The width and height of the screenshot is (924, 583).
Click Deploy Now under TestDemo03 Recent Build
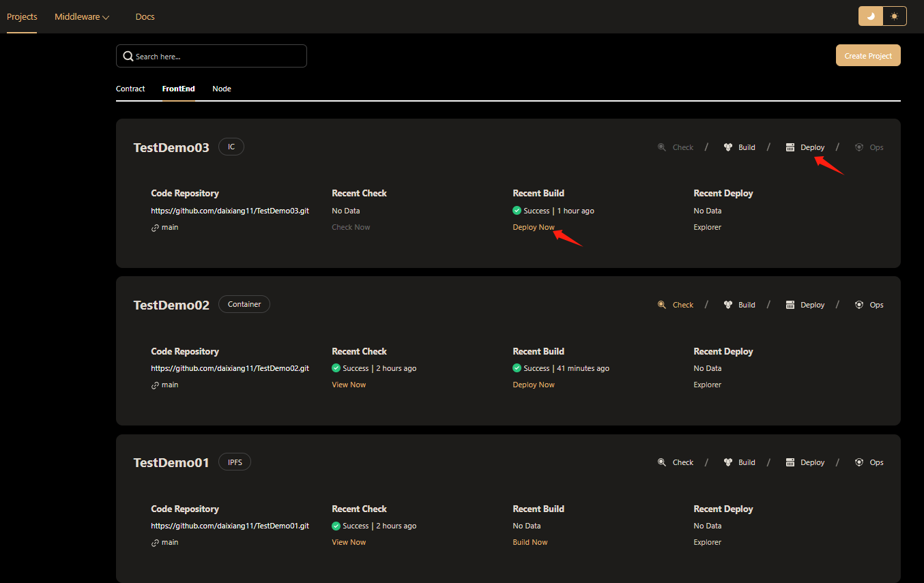(534, 227)
